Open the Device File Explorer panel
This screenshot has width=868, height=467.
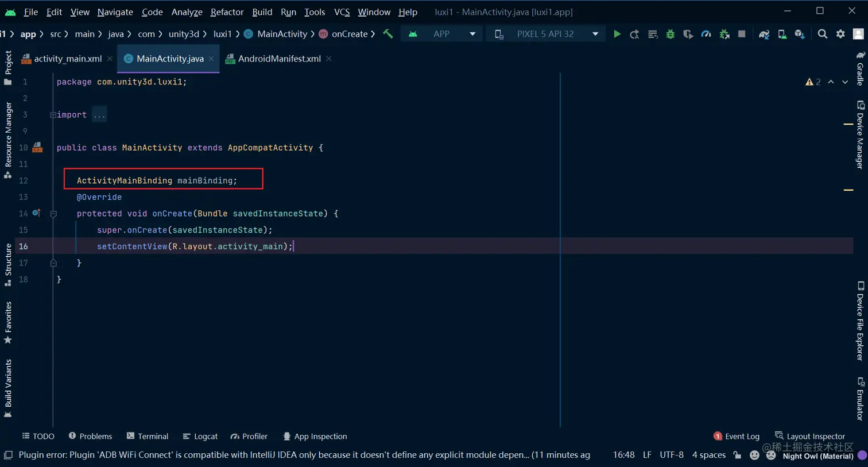pos(860,321)
